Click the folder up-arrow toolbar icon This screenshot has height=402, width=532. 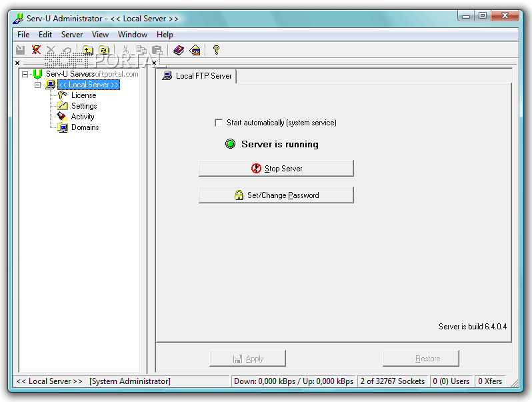pos(88,50)
